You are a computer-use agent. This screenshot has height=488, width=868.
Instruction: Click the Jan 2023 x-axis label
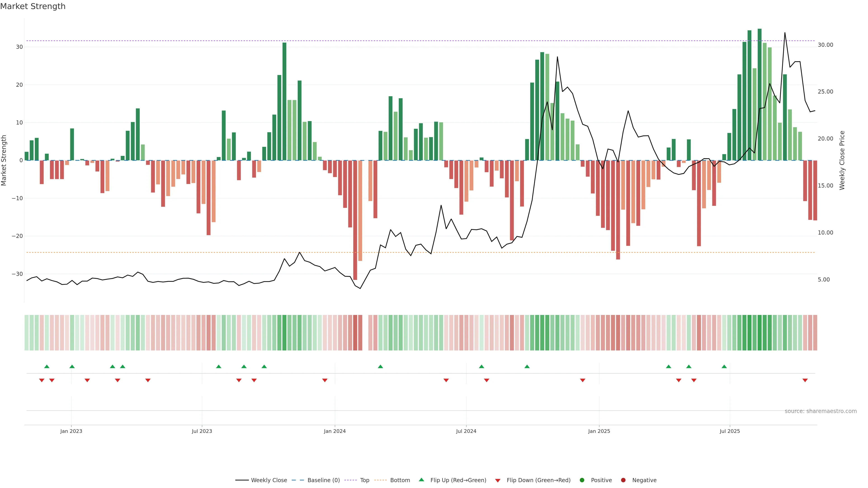point(71,431)
